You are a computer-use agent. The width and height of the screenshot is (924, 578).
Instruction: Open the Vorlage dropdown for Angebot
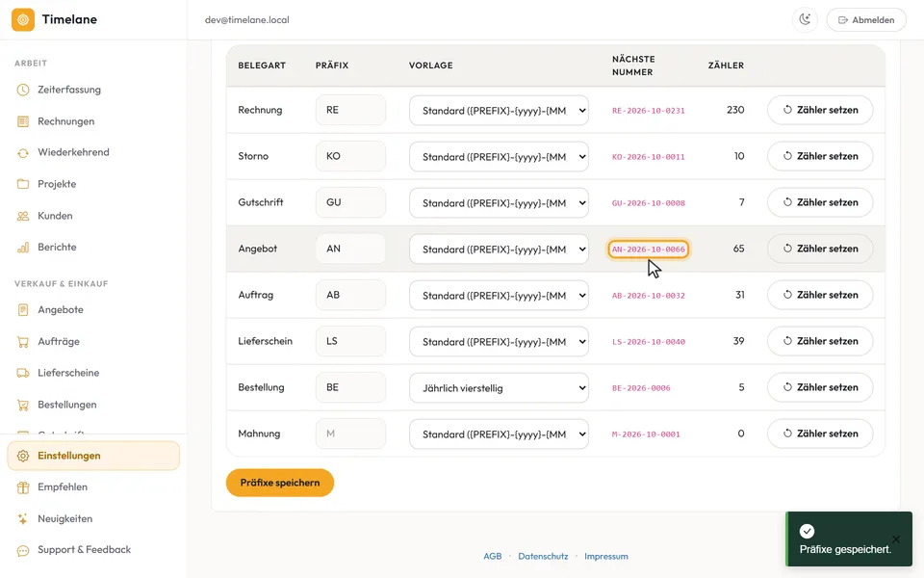[499, 249]
